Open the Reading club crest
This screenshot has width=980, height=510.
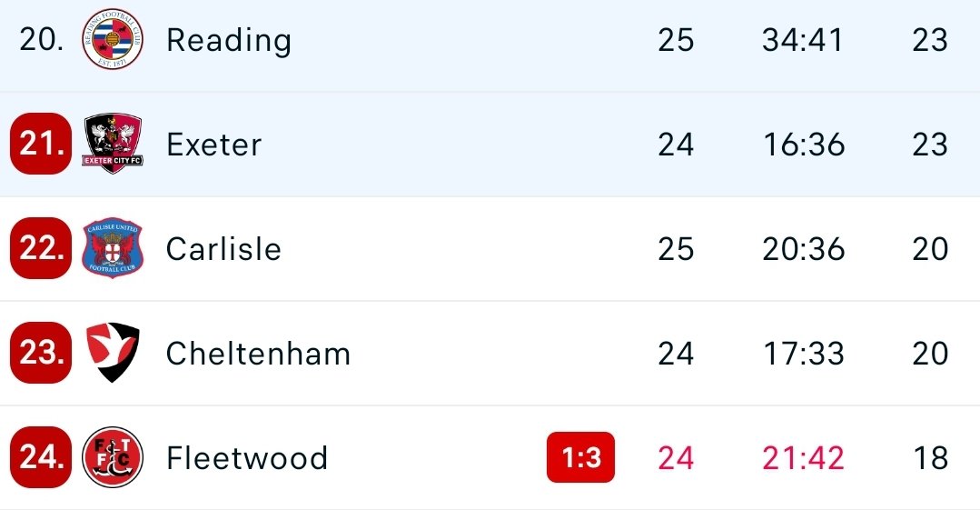pos(113,39)
